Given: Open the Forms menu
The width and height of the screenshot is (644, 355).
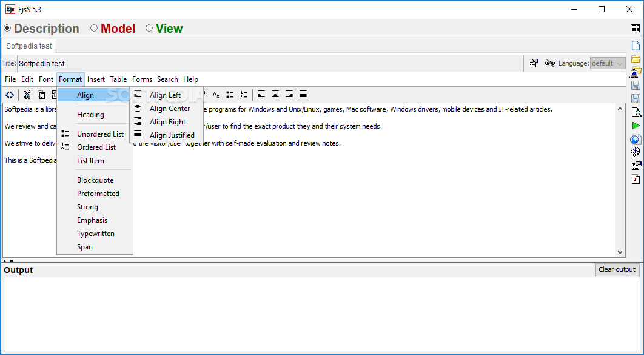Looking at the screenshot, I should (x=142, y=79).
